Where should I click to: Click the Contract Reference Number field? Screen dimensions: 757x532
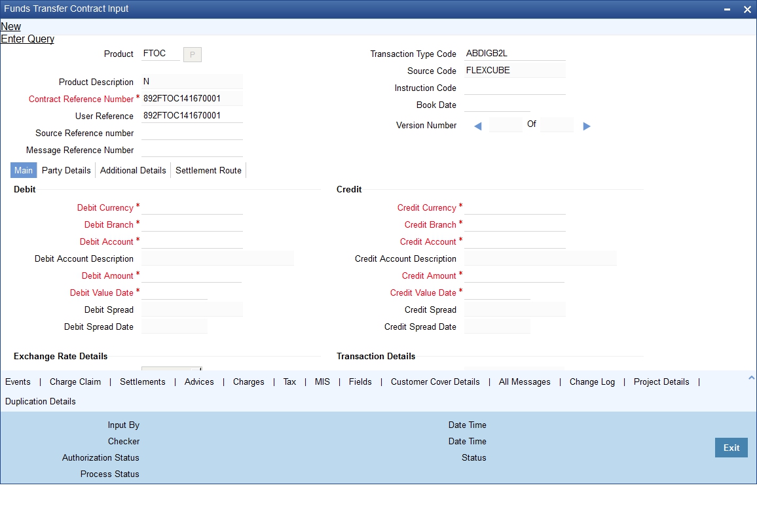coord(192,98)
